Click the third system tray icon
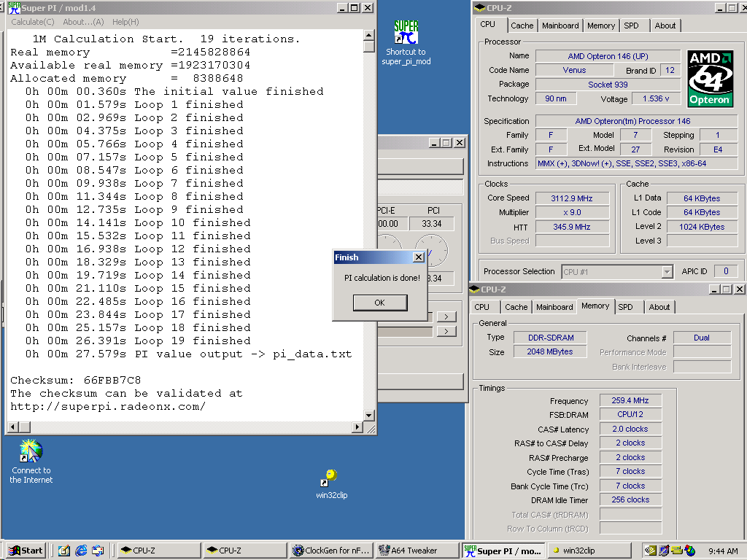The image size is (747, 560). 676,551
